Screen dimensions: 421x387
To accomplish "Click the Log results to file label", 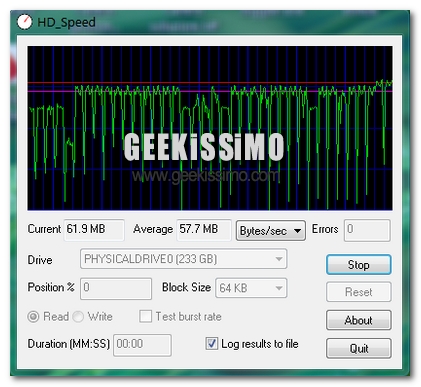I will [x=260, y=344].
